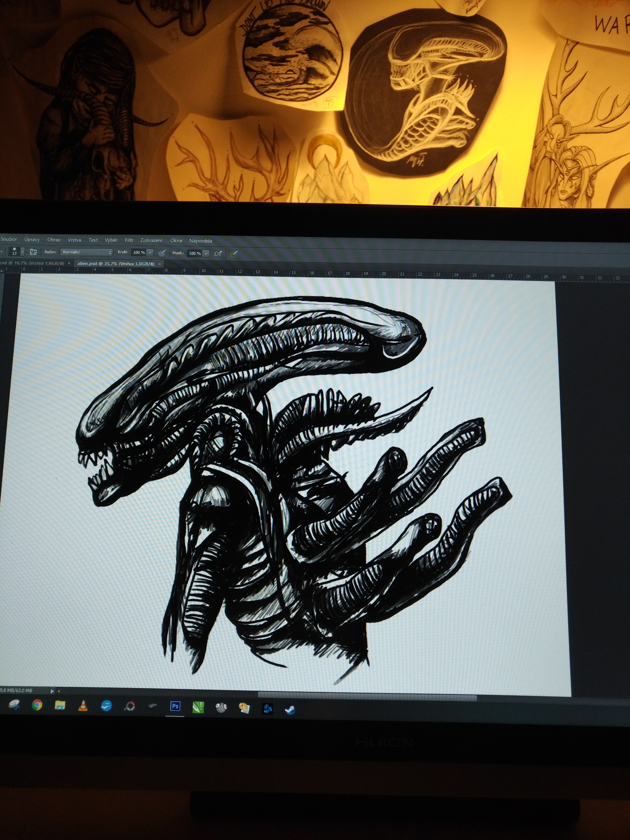Toggle the brush panel icon
Image resolution: width=630 pixels, height=840 pixels.
pyautogui.click(x=33, y=252)
